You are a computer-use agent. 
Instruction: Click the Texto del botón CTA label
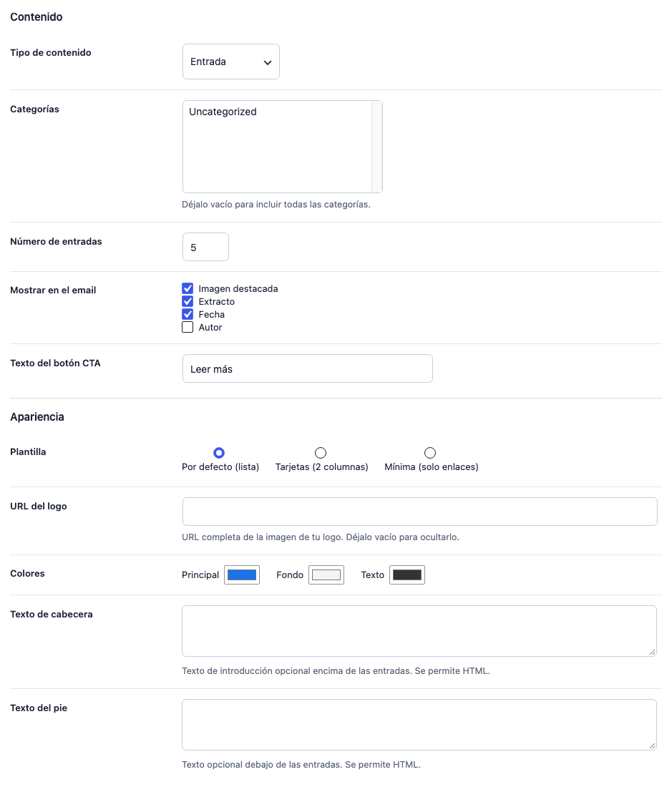[x=55, y=363]
